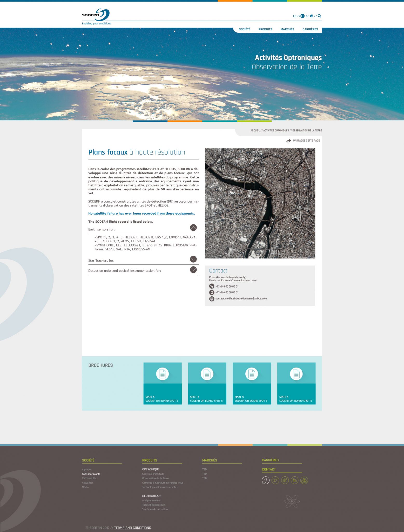Click the home icon in header
This screenshot has width=404, height=532.
tap(311, 16)
